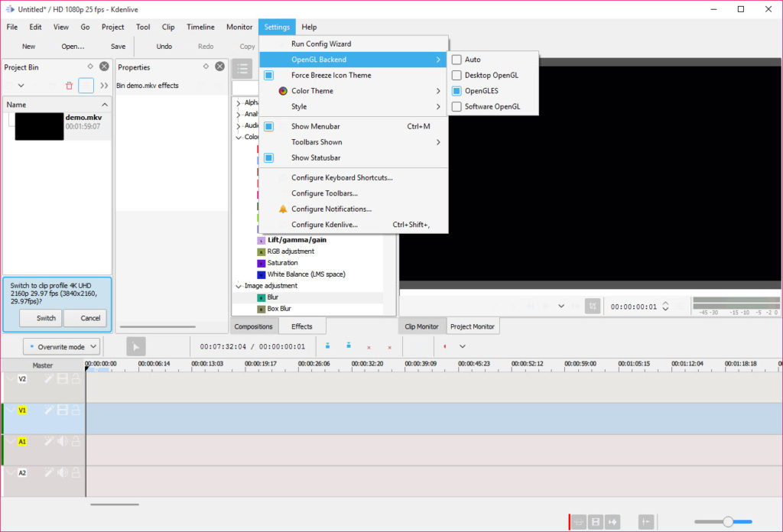The image size is (783, 532).
Task: Open the Color Theme submenu
Action: coord(353,91)
